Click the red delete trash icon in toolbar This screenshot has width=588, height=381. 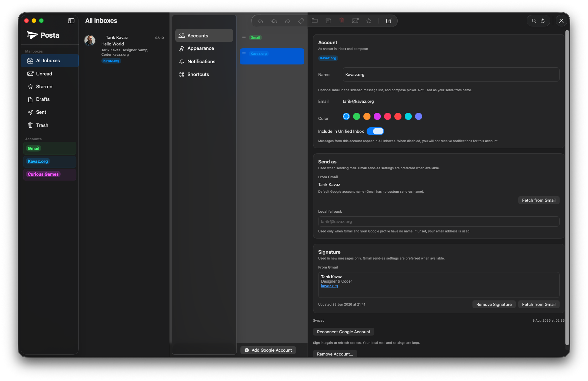coord(342,21)
